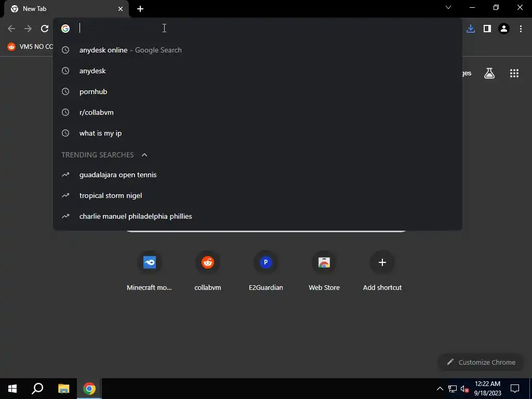Screen dimensions: 532x399
Task: Open the E2Guardian shortcut tile
Action: click(265, 271)
